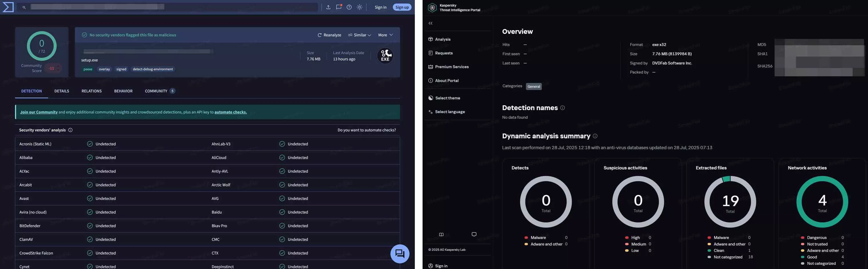Click Sign in on VirusTotal
Screen dimensions: 868x269
tap(381, 7)
